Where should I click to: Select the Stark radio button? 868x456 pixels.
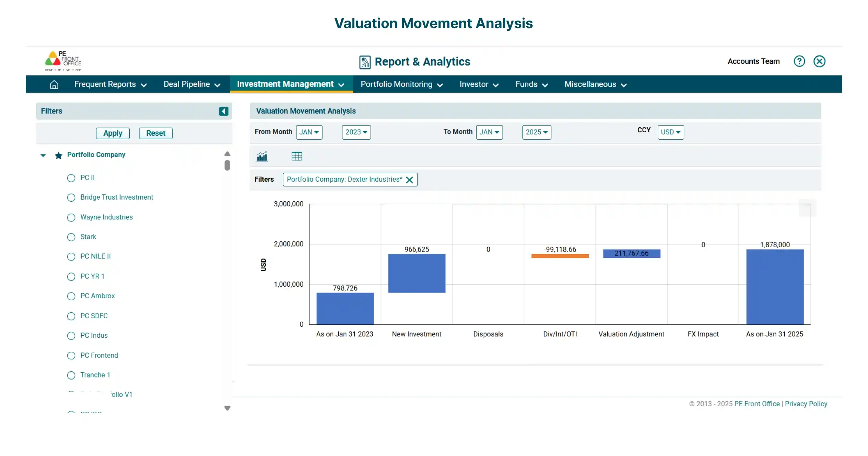coord(71,237)
